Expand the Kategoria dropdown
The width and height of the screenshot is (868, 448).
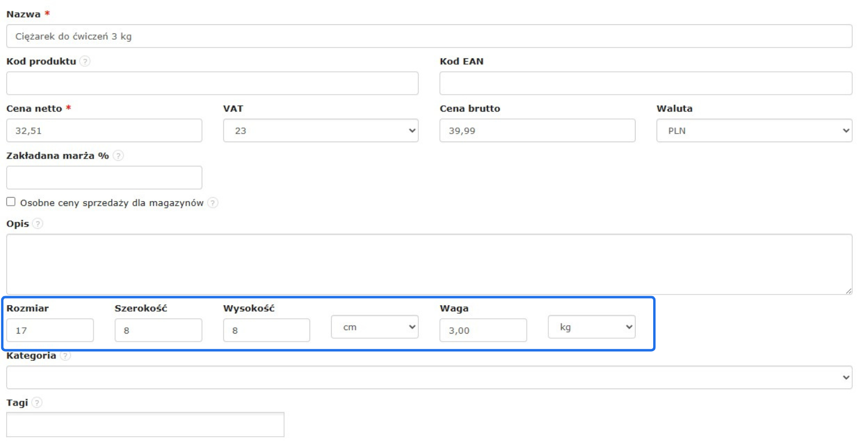point(429,377)
